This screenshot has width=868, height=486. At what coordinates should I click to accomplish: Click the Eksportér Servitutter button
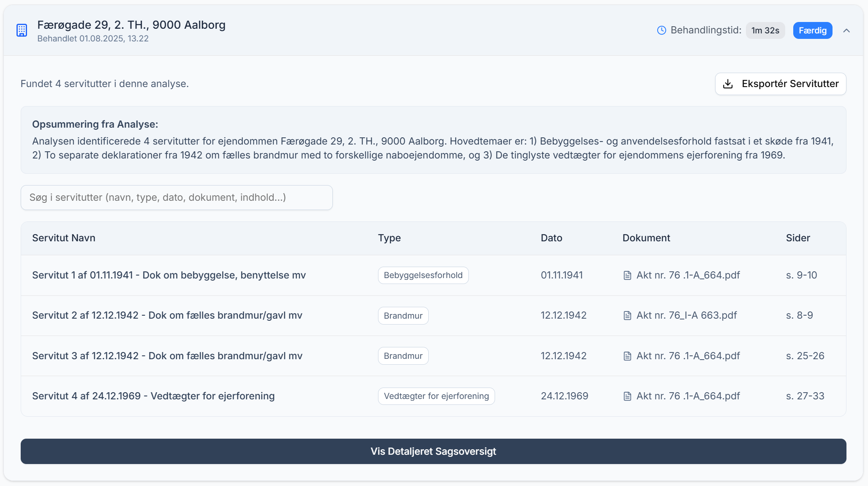pos(780,84)
